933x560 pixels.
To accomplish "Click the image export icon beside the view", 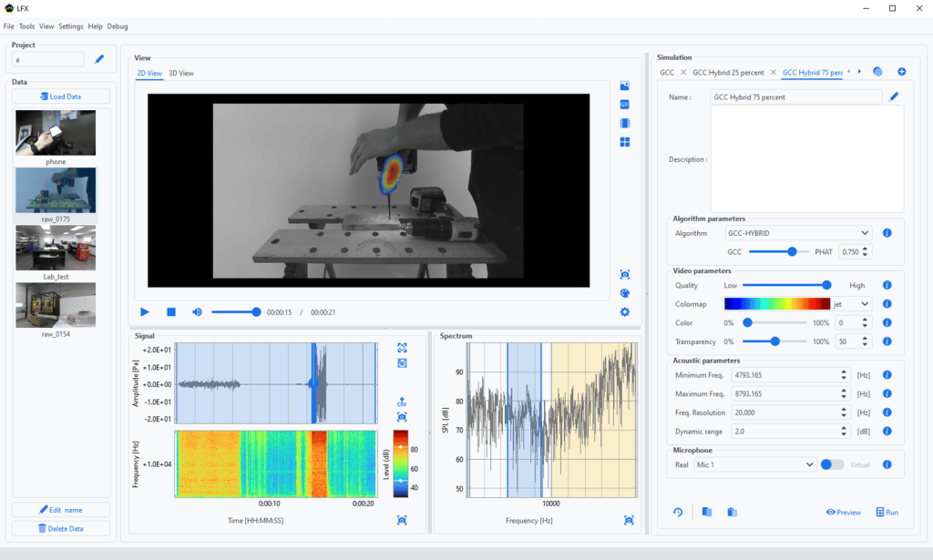I will coord(625,87).
